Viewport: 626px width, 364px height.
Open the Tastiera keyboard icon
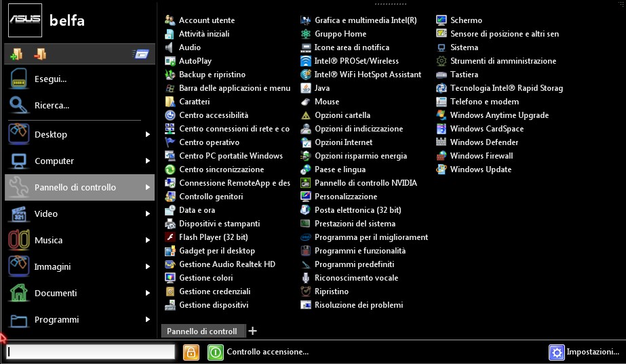click(441, 75)
